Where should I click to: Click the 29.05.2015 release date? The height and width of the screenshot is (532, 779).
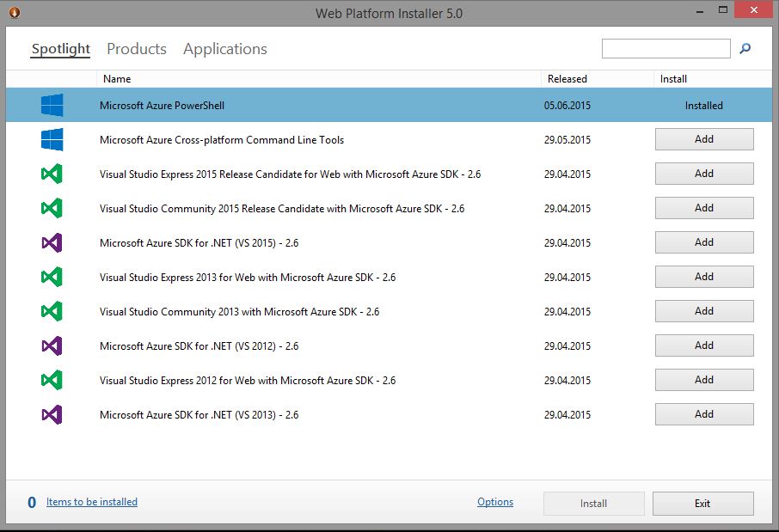coord(567,139)
